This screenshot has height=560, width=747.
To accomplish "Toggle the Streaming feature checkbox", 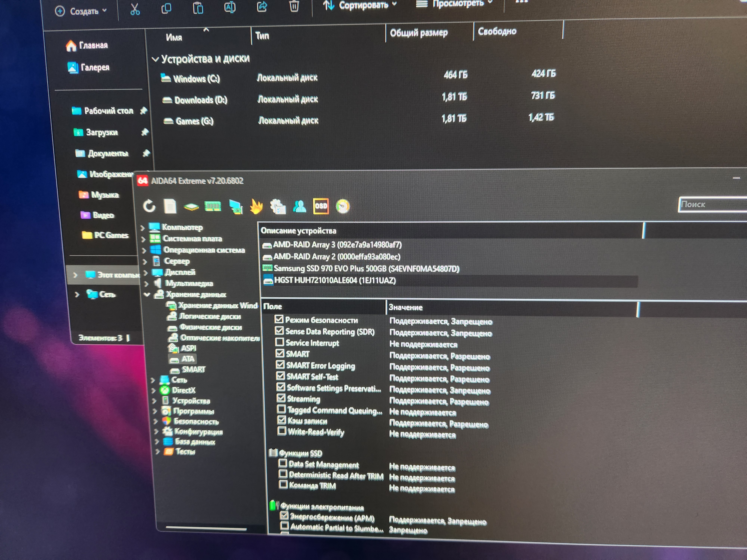I will tap(281, 398).
